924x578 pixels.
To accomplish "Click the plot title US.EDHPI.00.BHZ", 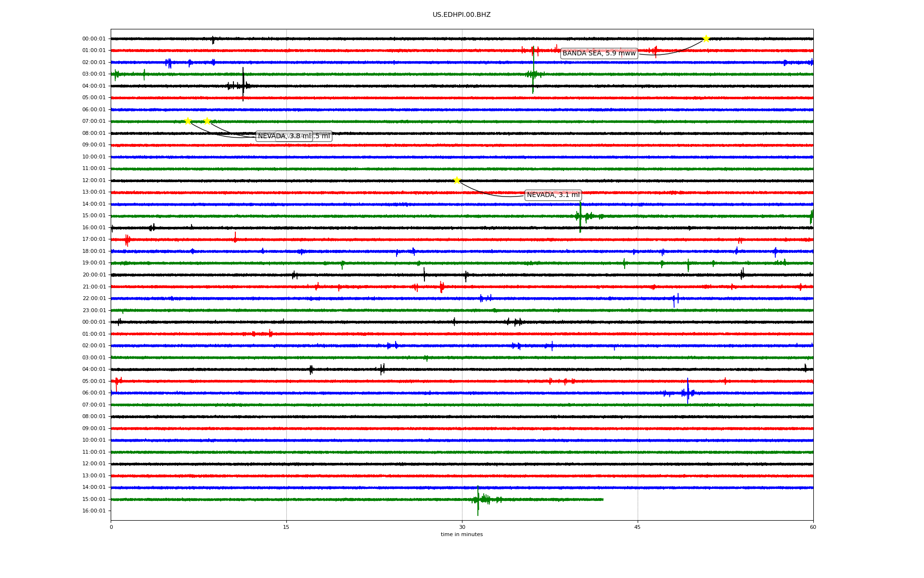I will pos(462,15).
